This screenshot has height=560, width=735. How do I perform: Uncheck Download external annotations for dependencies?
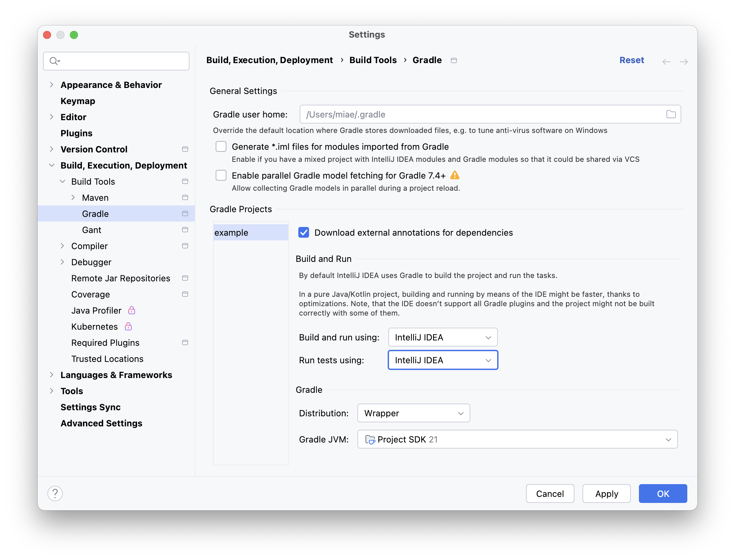pyautogui.click(x=304, y=232)
